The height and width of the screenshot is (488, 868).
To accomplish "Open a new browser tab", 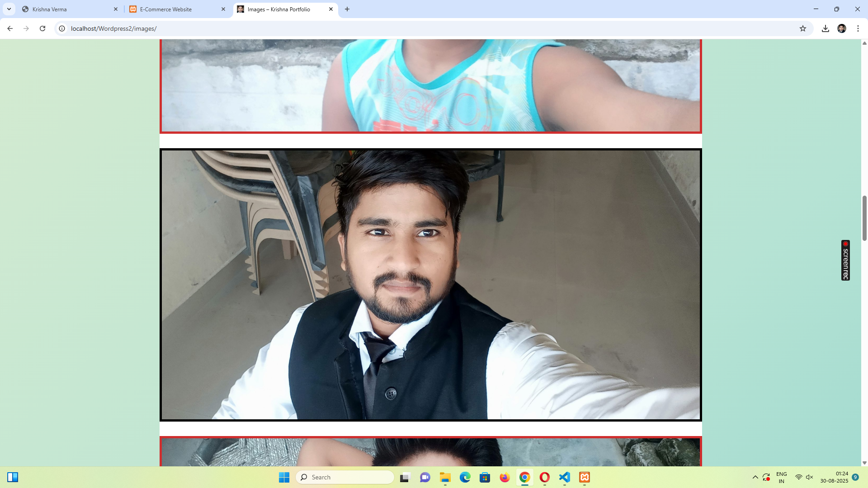I will 347,9.
